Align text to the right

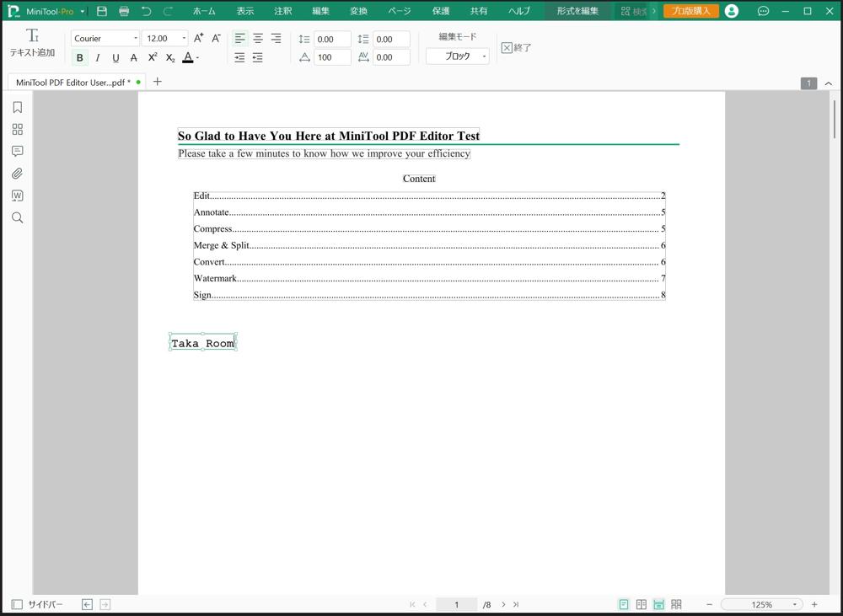(276, 38)
